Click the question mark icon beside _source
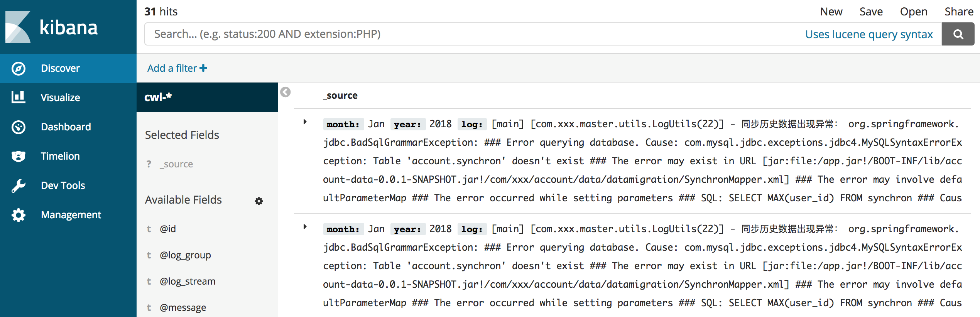This screenshot has width=980, height=317. (149, 164)
